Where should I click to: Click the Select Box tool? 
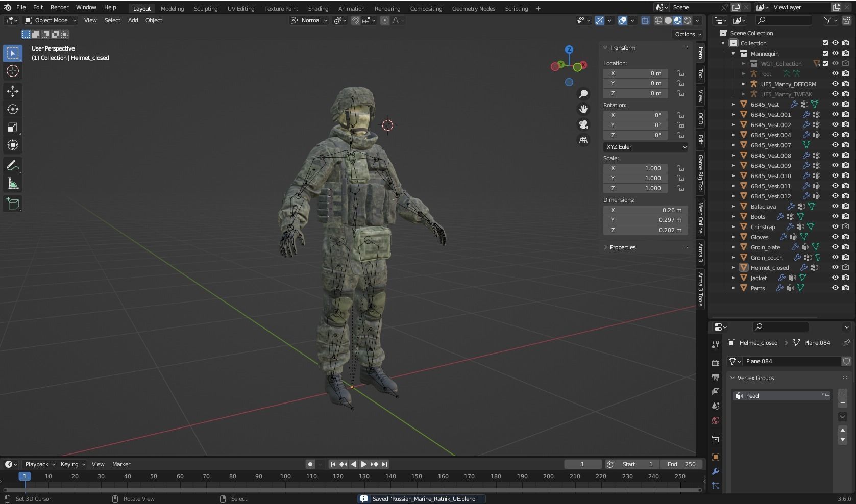(x=13, y=53)
